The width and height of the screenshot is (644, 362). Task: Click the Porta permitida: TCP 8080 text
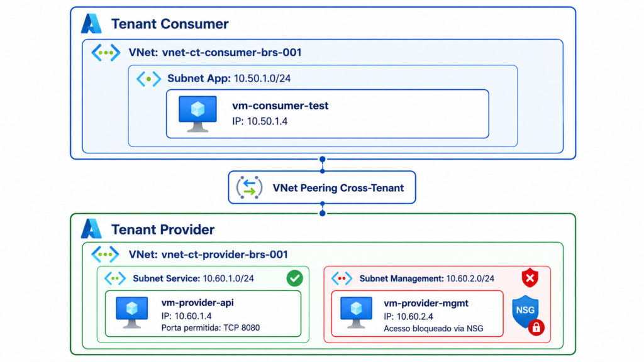click(210, 328)
